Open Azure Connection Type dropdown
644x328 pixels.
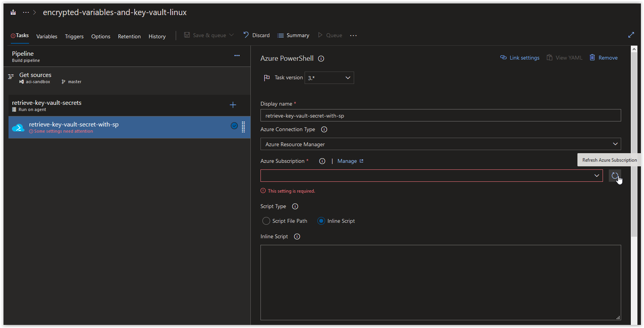(x=441, y=144)
